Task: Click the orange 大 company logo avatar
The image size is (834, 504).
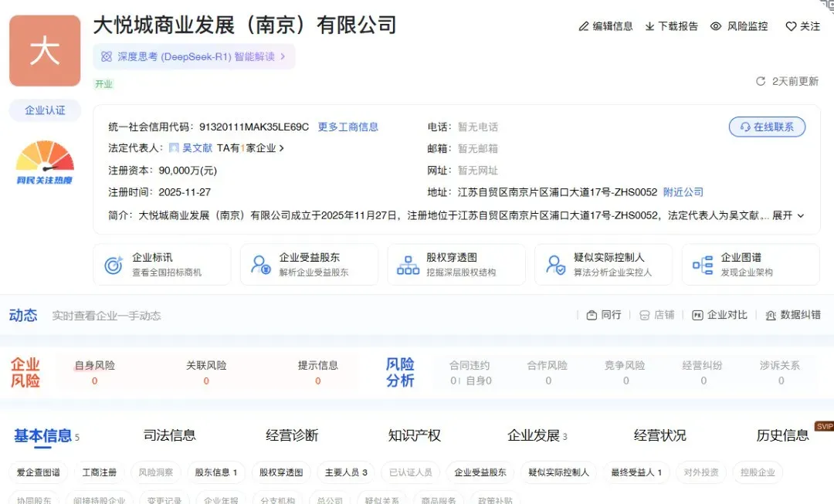Action: click(45, 50)
